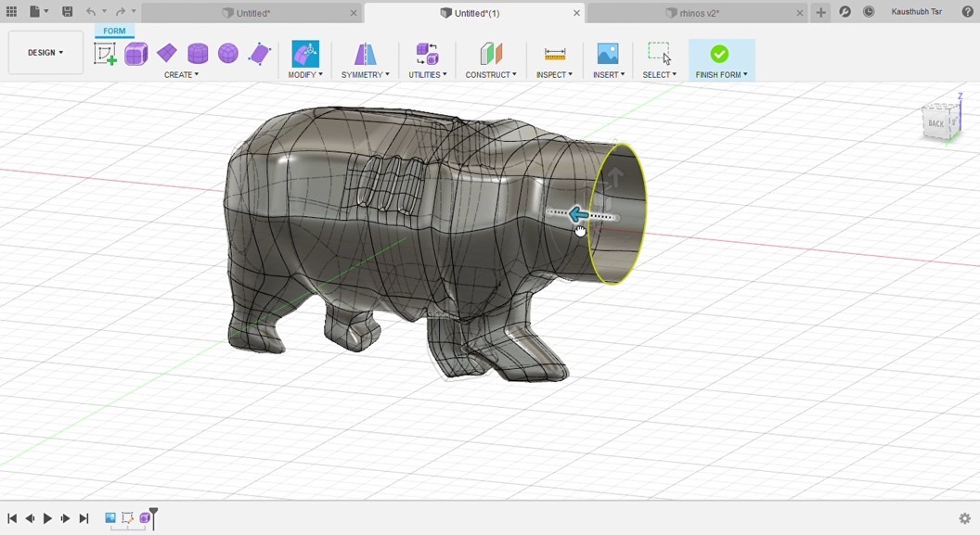Screen dimensions: 980x535
Task: Select the FORM ribbon tab
Action: pos(114,31)
